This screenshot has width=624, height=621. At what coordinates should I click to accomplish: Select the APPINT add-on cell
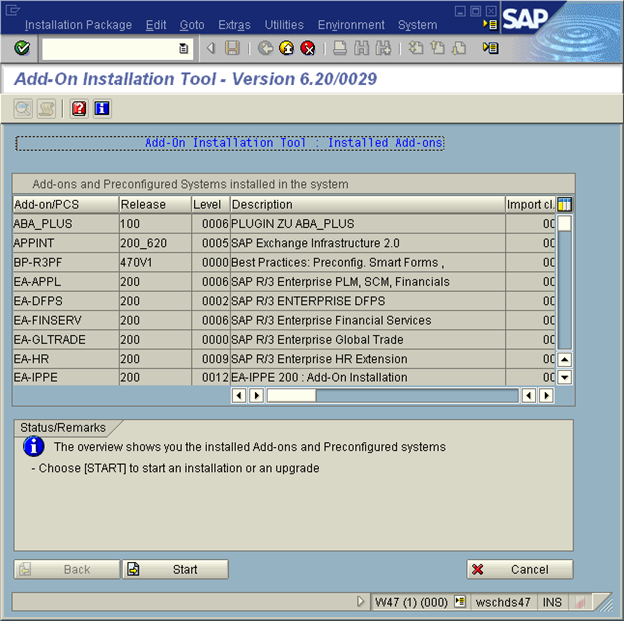(x=66, y=243)
